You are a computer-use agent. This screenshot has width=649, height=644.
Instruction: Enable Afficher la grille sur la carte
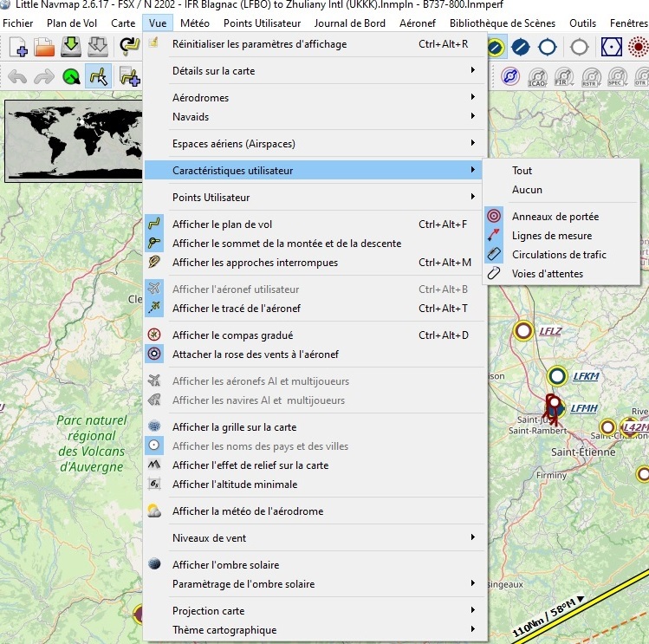point(234,427)
